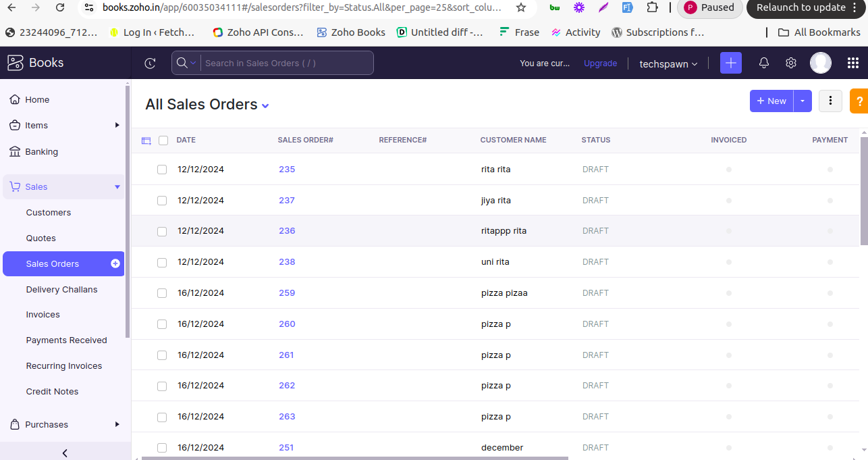
Task: Click the quick create plus icon
Action: click(730, 63)
